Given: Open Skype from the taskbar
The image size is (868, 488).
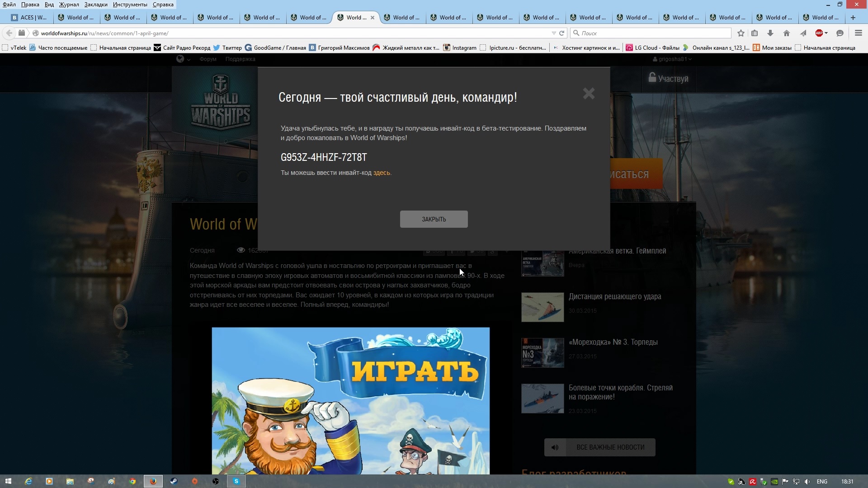Looking at the screenshot, I should click(x=236, y=481).
